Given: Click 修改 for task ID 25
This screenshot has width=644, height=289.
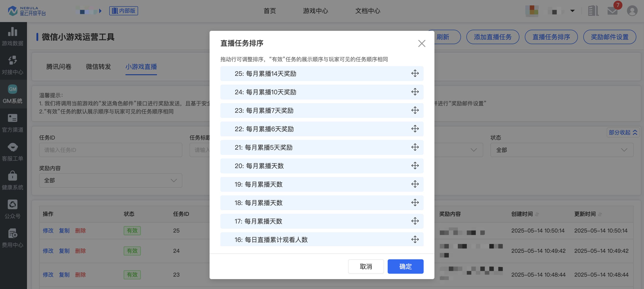Looking at the screenshot, I should 48,230.
